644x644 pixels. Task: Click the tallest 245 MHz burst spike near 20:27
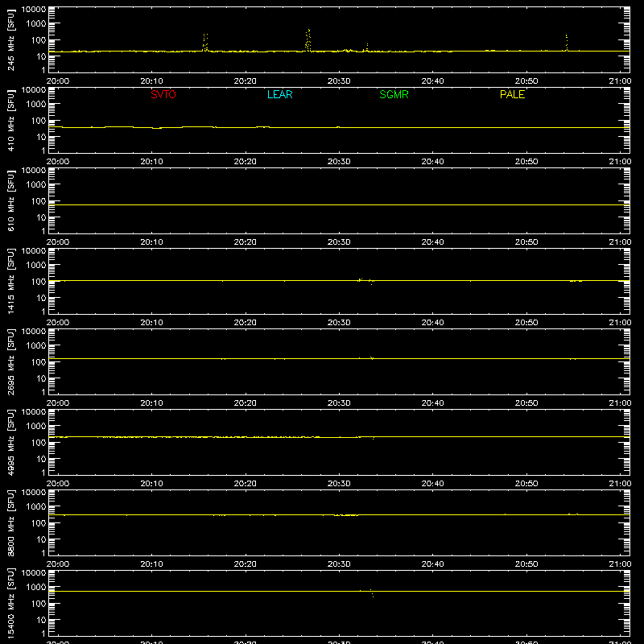pyautogui.click(x=308, y=40)
